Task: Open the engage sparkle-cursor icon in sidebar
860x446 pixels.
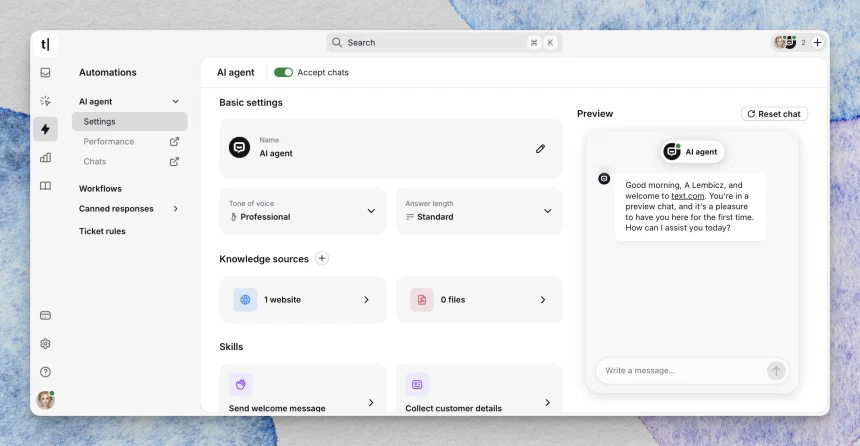Action: 46,101
